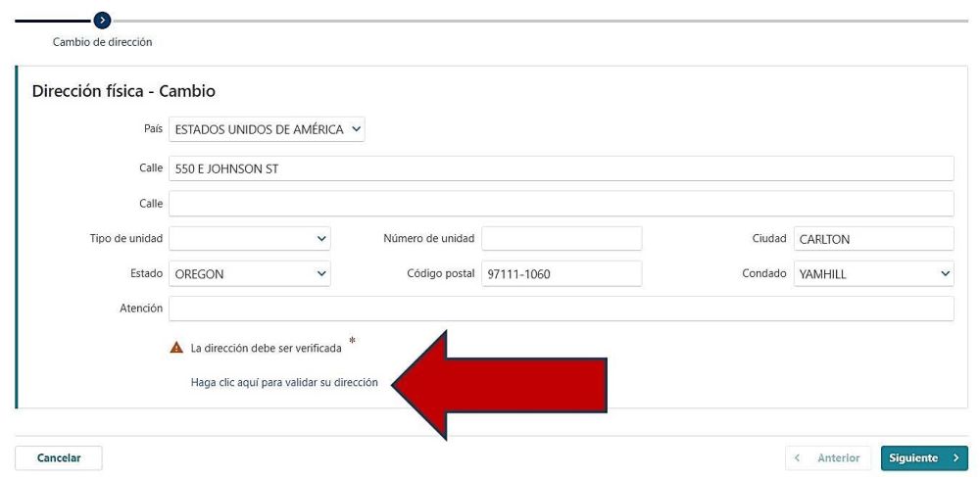Click the first Calle field with 550 E JOHNSON ST
The width and height of the screenshot is (980, 477).
click(561, 168)
